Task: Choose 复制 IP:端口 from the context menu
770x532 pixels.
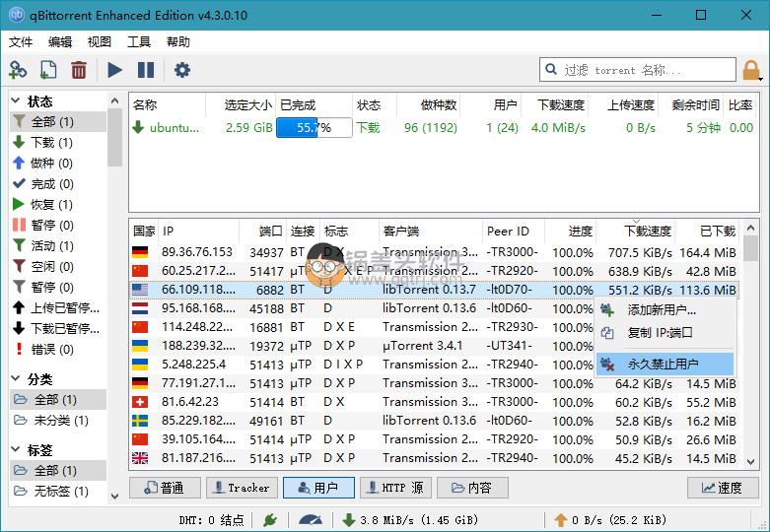Action: pos(665,332)
